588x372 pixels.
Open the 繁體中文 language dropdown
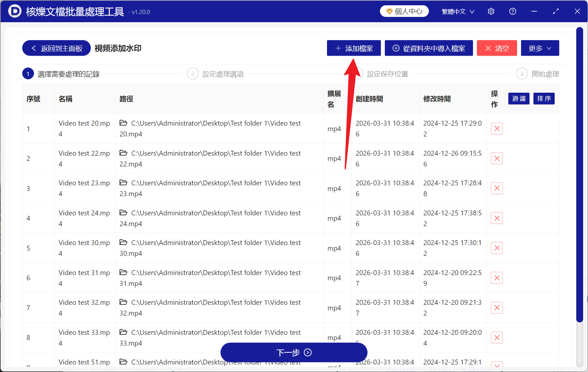click(457, 11)
